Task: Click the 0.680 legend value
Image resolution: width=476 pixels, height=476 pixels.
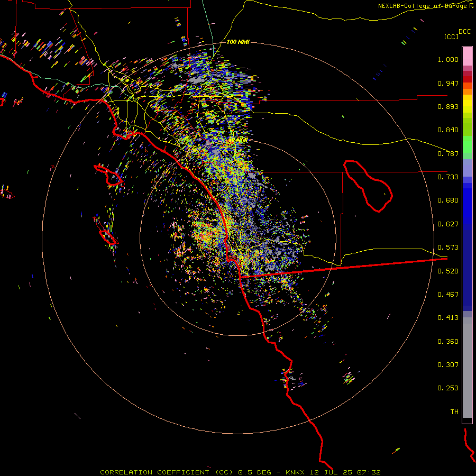Action: 448,200
